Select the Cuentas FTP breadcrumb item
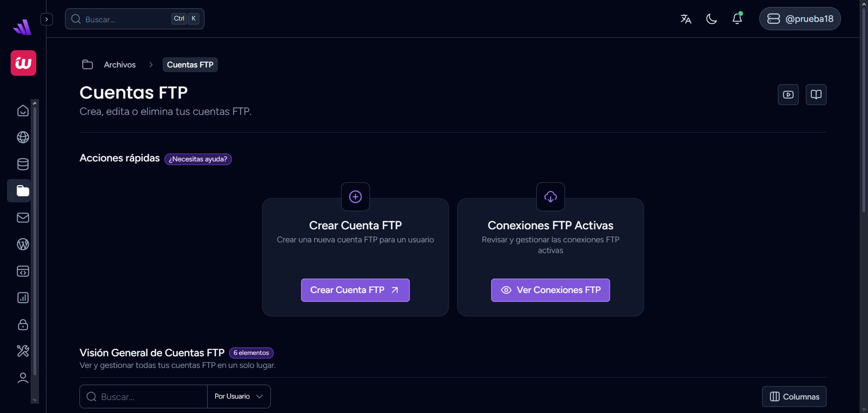This screenshot has width=868, height=413. (190, 65)
